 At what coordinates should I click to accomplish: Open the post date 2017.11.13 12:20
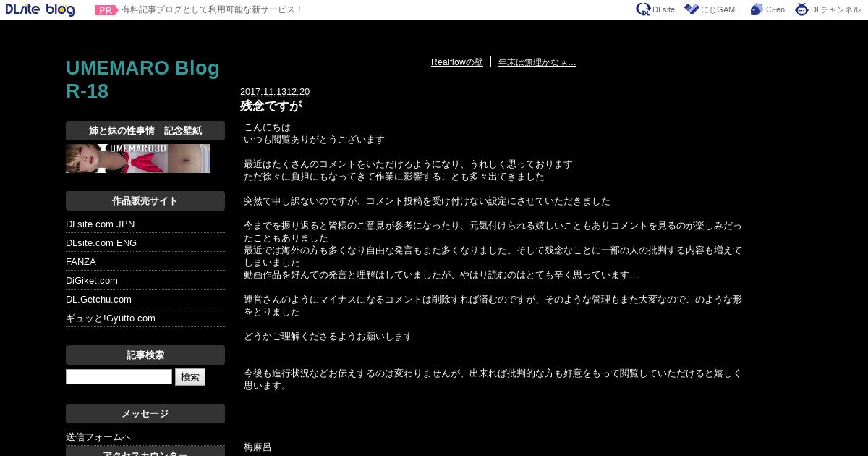[275, 92]
